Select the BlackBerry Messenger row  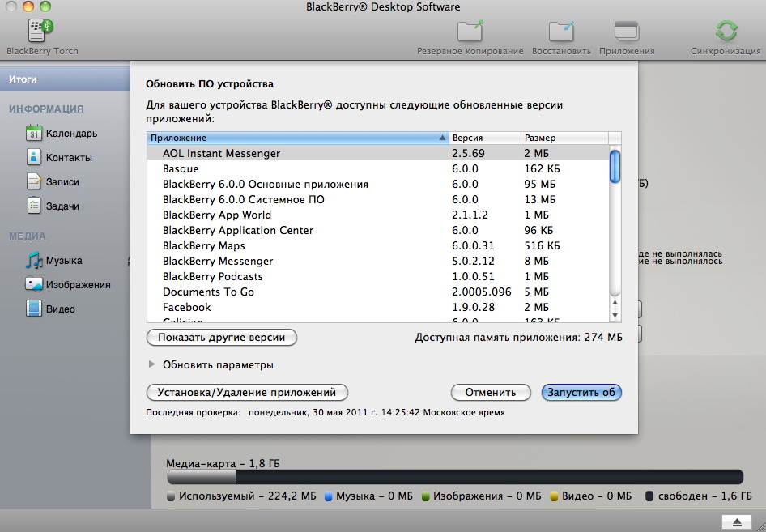pyautogui.click(x=378, y=262)
